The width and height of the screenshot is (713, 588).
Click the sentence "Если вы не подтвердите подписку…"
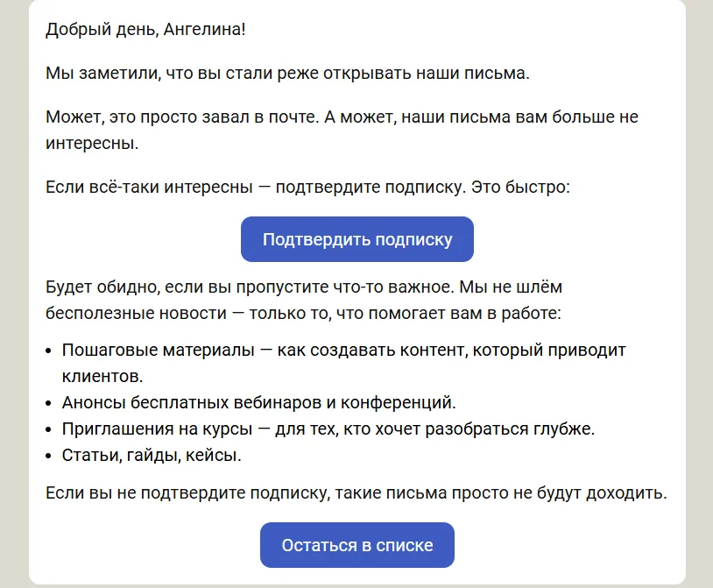click(x=356, y=492)
